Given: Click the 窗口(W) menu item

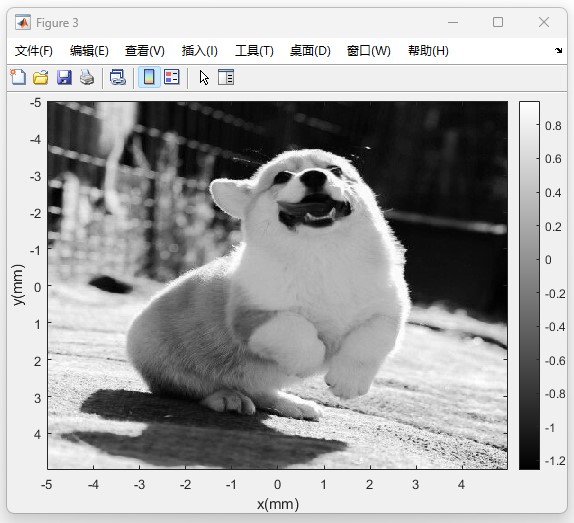Looking at the screenshot, I should pos(369,51).
